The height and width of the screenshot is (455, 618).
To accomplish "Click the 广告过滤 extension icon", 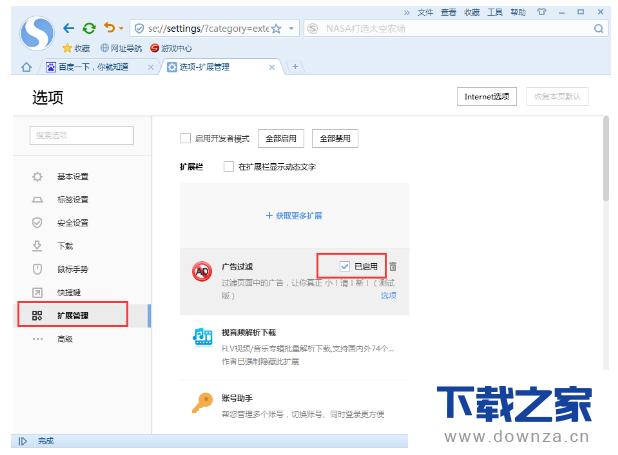I will pyautogui.click(x=202, y=272).
